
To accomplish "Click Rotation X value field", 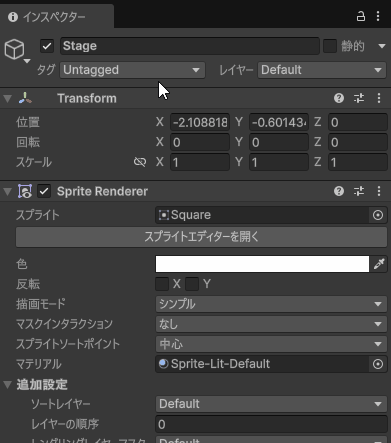I will (200, 142).
